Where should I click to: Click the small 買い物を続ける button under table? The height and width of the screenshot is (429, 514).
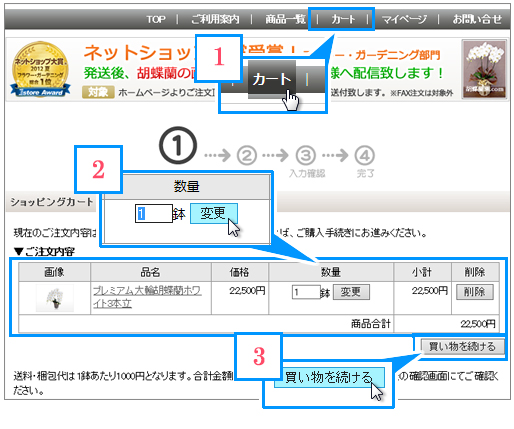pos(462,347)
